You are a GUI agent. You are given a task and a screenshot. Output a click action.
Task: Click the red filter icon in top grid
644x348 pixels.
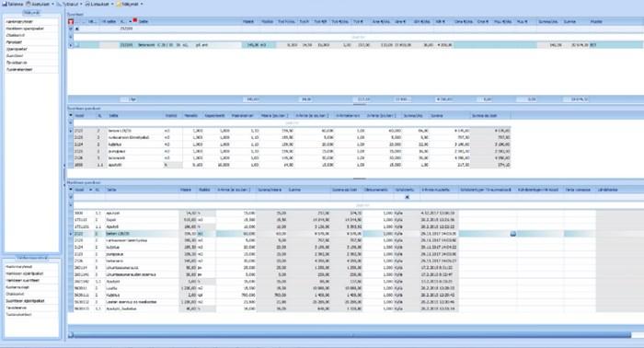coord(71,21)
